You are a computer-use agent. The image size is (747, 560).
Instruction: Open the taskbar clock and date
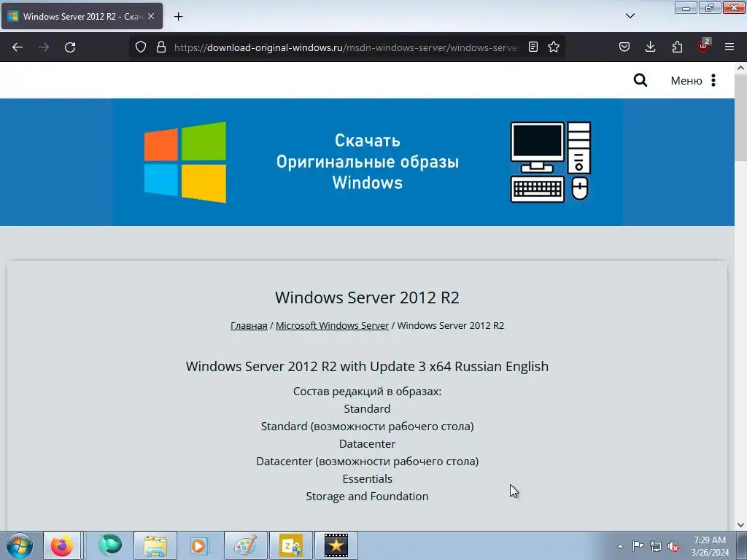(x=710, y=546)
